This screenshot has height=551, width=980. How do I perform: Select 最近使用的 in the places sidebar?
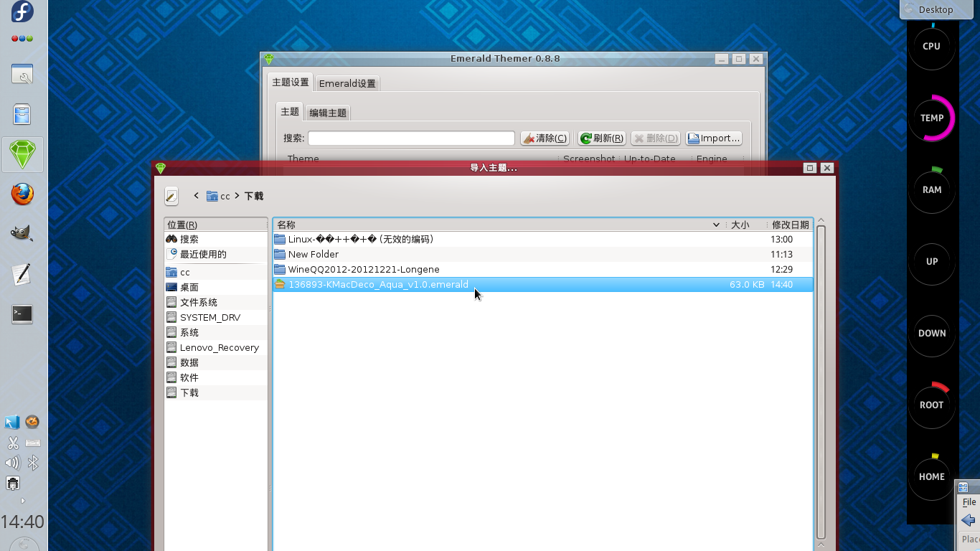pyautogui.click(x=216, y=254)
